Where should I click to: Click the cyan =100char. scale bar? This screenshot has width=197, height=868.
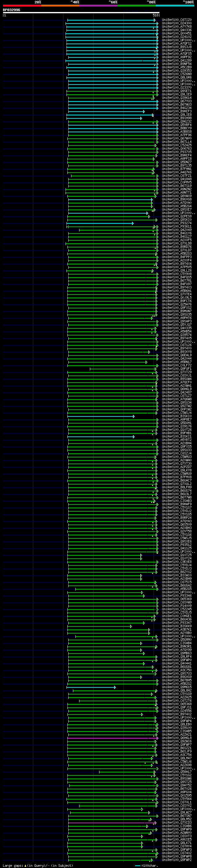137,866
